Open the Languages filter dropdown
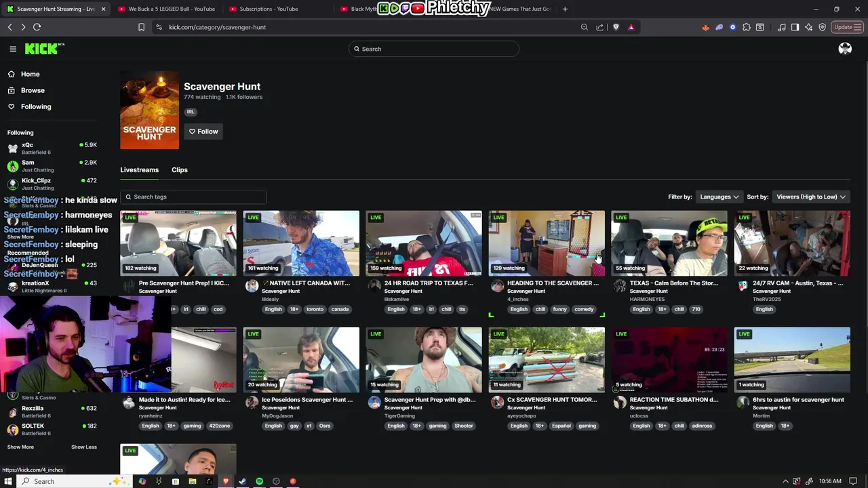 pos(719,197)
